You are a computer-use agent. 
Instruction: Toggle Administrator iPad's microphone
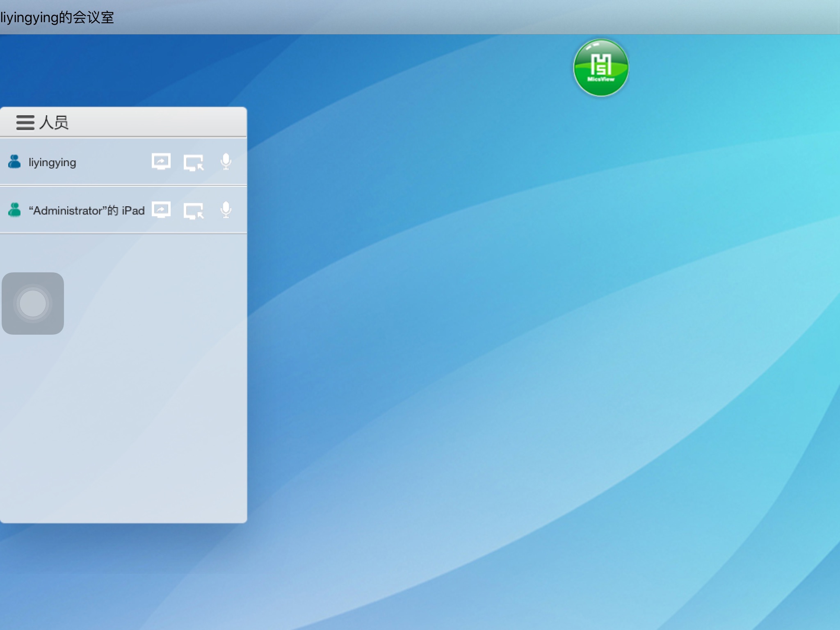click(x=226, y=210)
